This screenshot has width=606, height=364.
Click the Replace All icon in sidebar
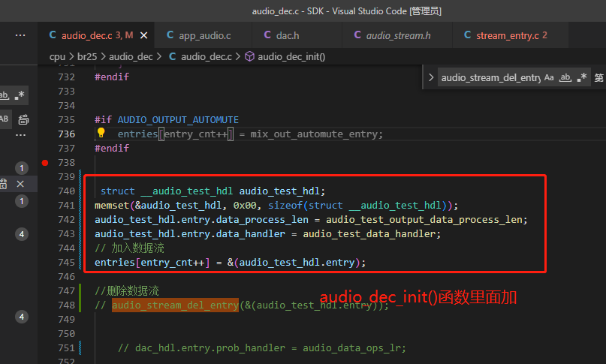click(23, 119)
